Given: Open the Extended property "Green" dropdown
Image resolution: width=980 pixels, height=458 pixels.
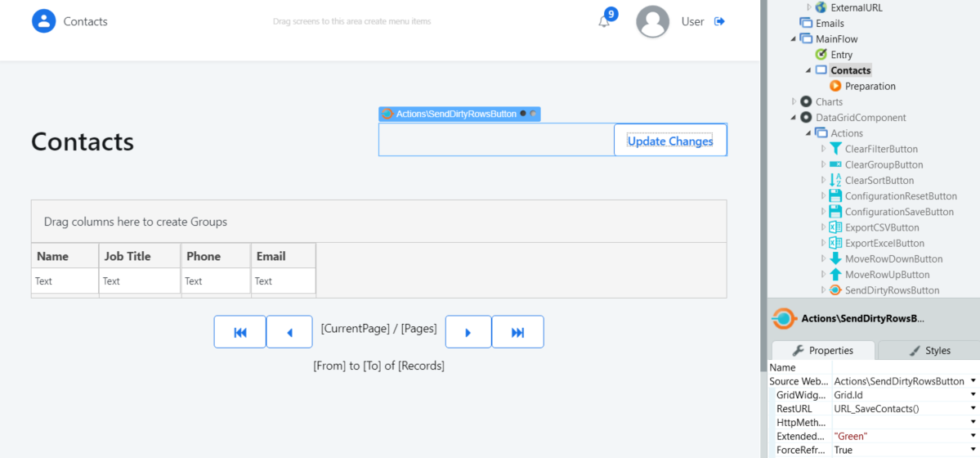Looking at the screenshot, I should pyautogui.click(x=973, y=436).
